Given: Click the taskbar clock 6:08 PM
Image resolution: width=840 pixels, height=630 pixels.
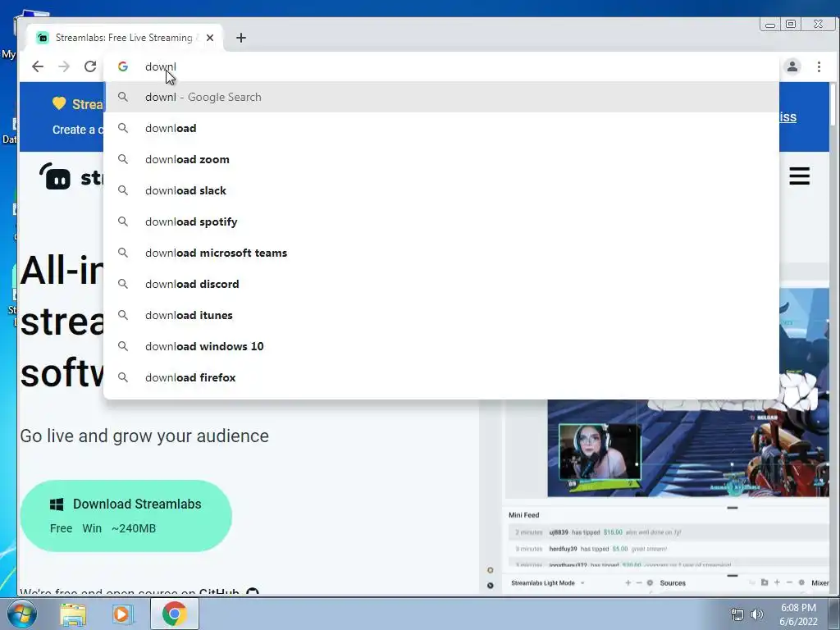Looking at the screenshot, I should [798, 608].
